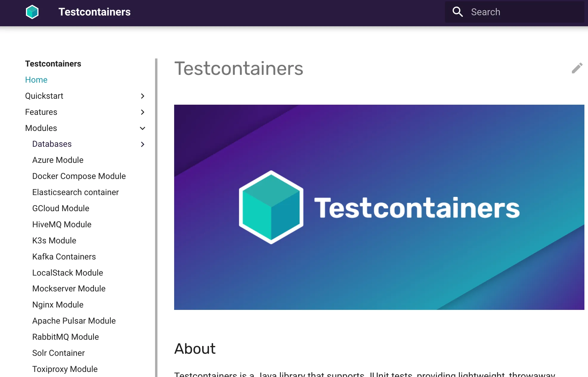
Task: Open LocalStack Module documentation
Action: point(67,273)
